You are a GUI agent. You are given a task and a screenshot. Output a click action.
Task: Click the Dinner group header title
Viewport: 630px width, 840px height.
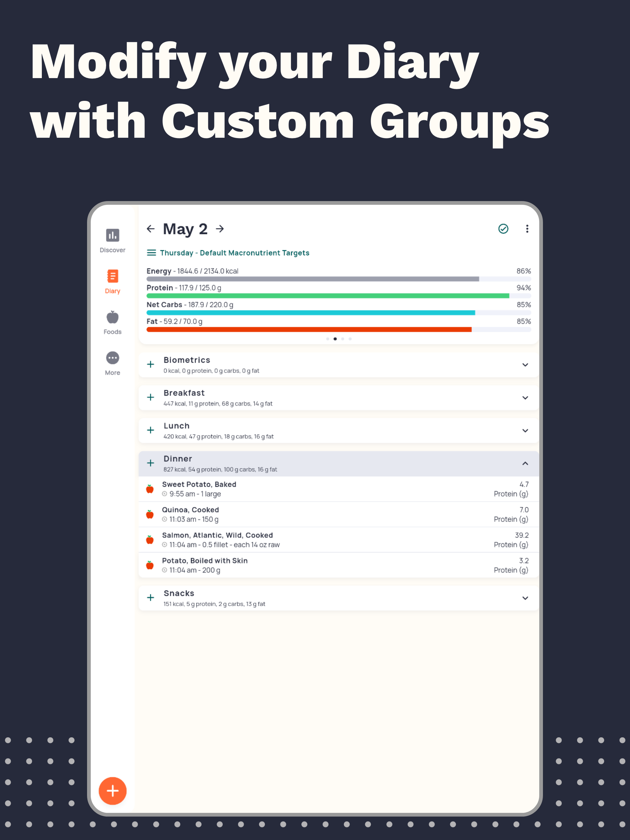(178, 459)
